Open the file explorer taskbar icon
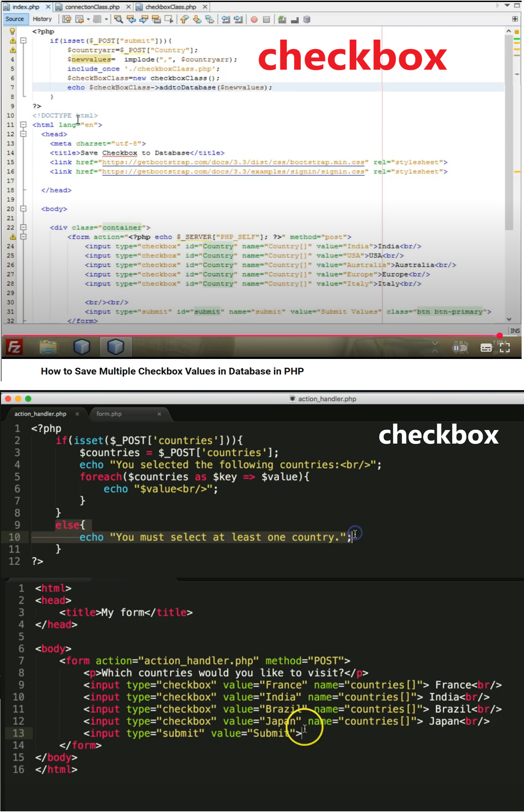 coord(48,347)
